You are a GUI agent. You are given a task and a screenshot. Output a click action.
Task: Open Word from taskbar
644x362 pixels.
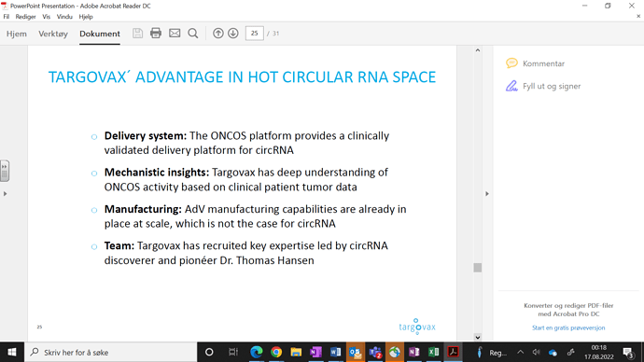pyautogui.click(x=335, y=352)
